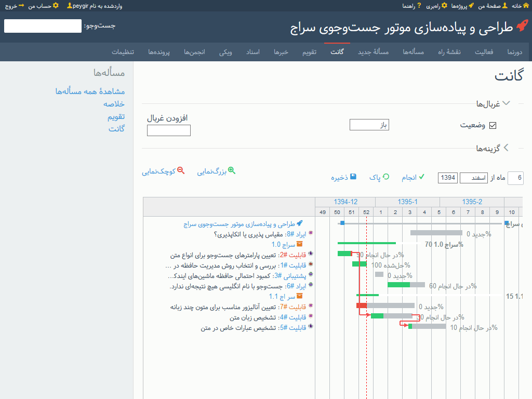Click the package icon beside version سراج 1.0

pyautogui.click(x=300, y=244)
